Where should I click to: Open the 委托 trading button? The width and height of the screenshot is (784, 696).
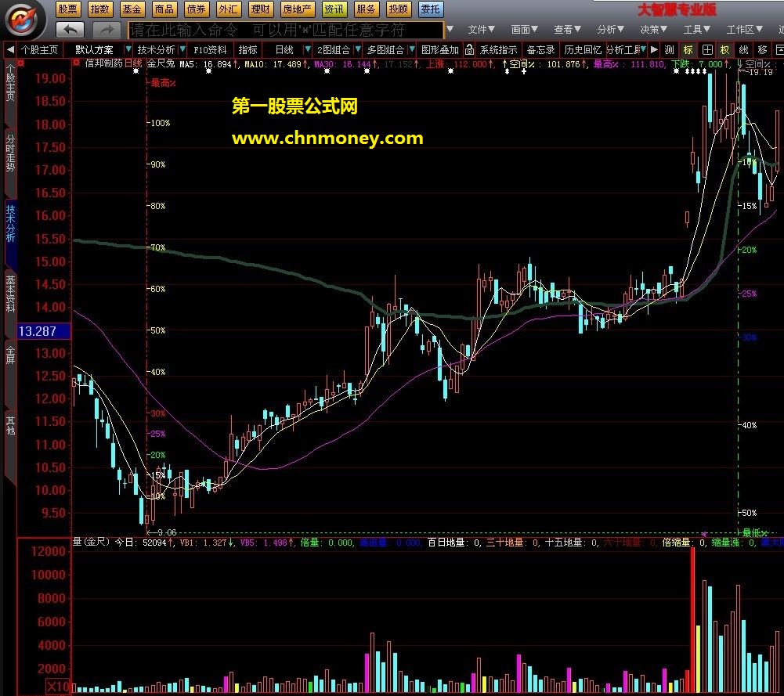(430, 9)
